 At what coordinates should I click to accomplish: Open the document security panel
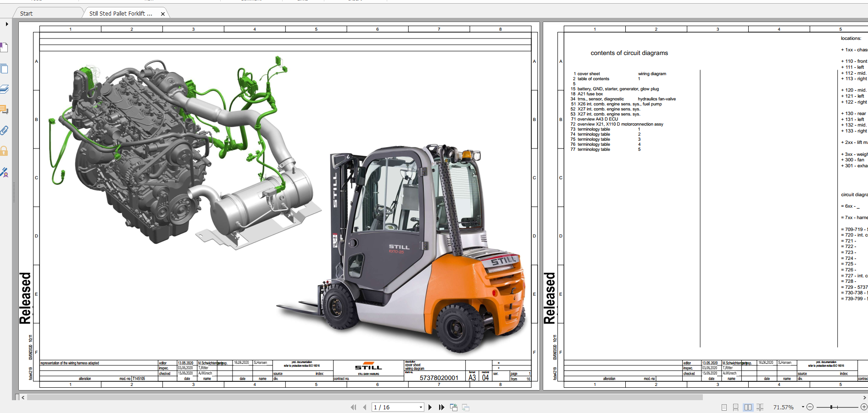click(x=5, y=151)
